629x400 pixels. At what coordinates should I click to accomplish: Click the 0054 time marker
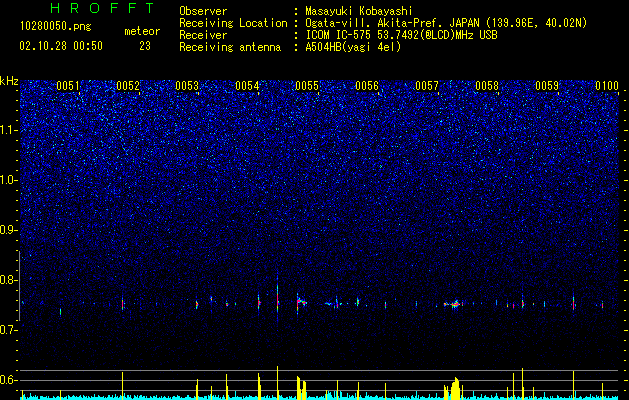coord(248,86)
